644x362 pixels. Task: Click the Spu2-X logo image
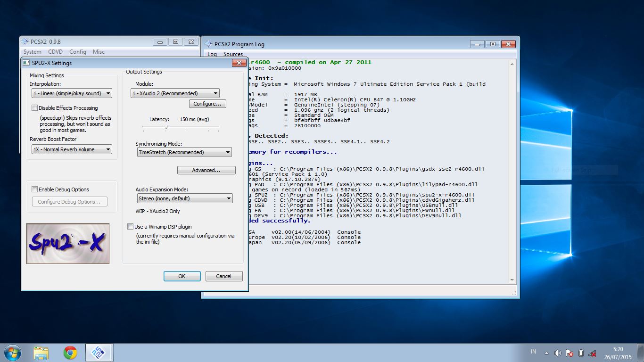pos(68,243)
